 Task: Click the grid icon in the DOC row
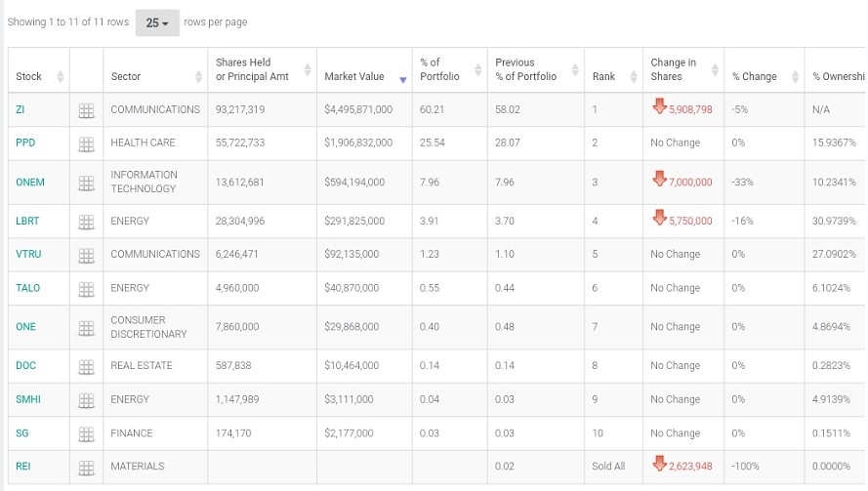tap(86, 366)
